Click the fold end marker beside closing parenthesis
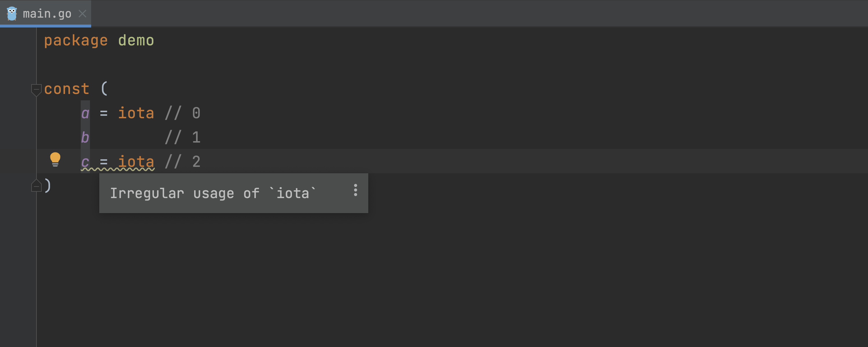The height and width of the screenshot is (347, 868). (x=36, y=186)
